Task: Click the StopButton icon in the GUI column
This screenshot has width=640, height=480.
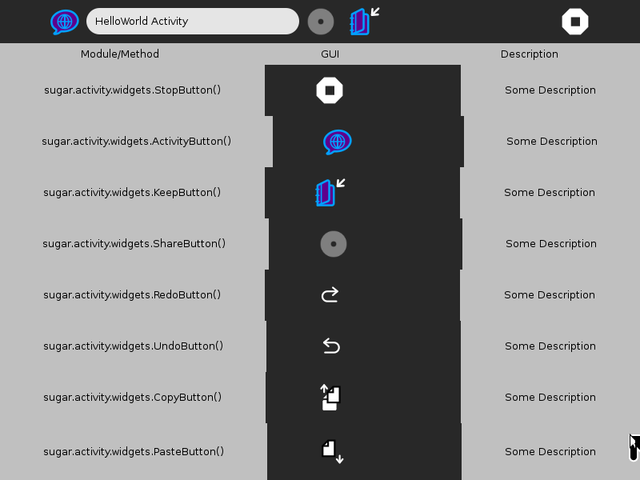Action: tap(330, 91)
